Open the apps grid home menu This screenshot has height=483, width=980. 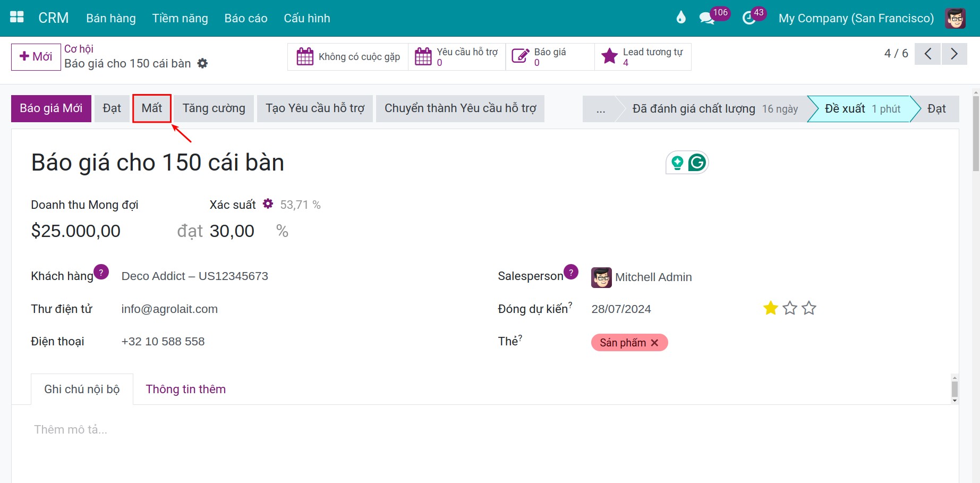pyautogui.click(x=17, y=18)
